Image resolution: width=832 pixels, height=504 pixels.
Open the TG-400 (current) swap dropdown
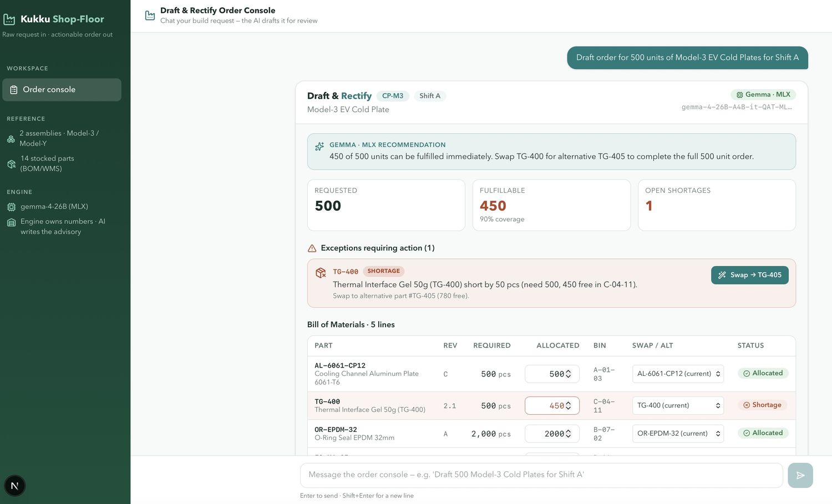tap(678, 405)
